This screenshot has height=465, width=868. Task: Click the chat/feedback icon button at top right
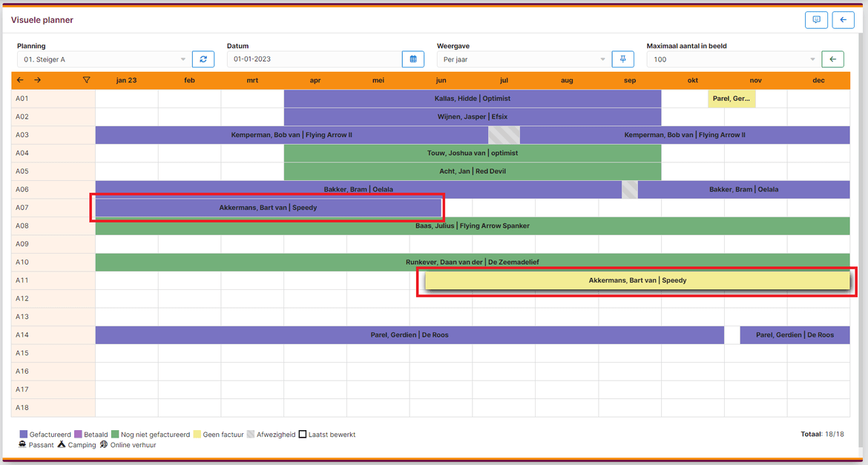(816, 20)
